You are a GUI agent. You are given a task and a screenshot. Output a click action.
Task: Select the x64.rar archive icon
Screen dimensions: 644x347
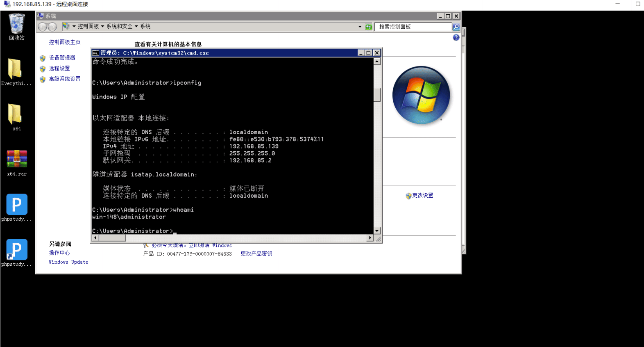point(17,162)
